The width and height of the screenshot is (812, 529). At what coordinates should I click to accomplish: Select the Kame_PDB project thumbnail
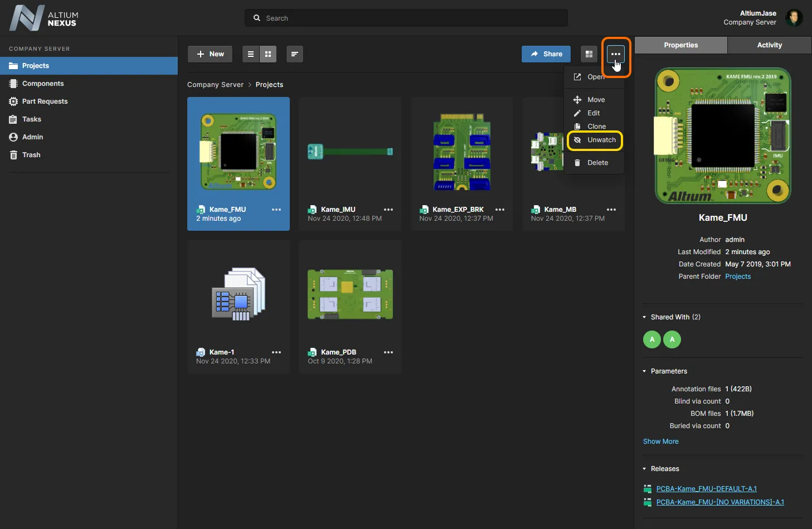(350, 294)
